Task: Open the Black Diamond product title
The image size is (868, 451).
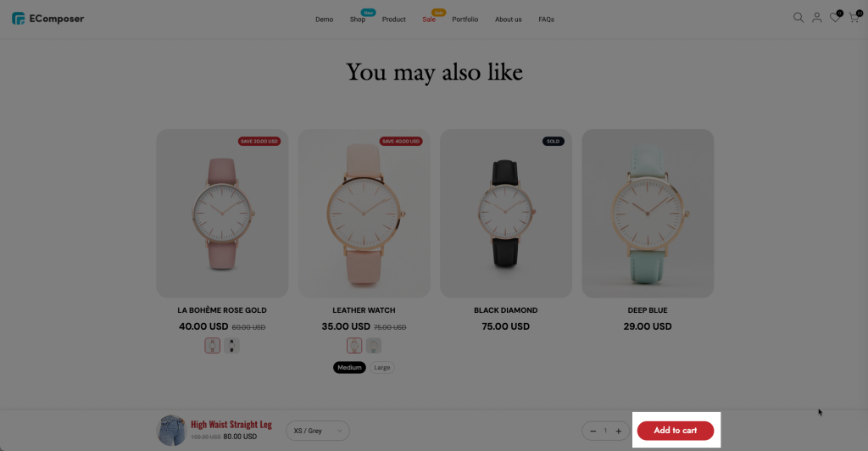Action: click(505, 310)
